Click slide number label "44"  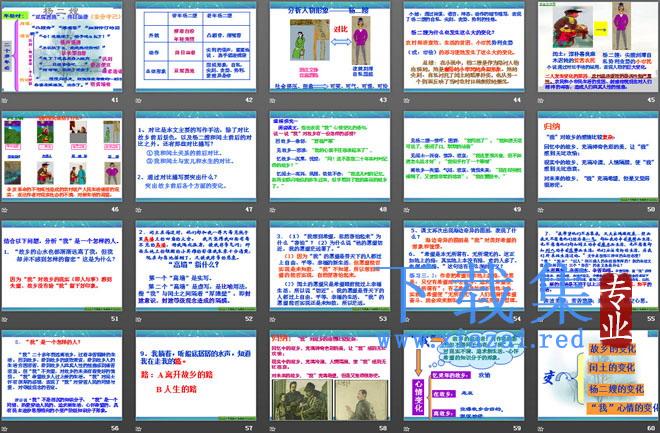tap(517, 100)
